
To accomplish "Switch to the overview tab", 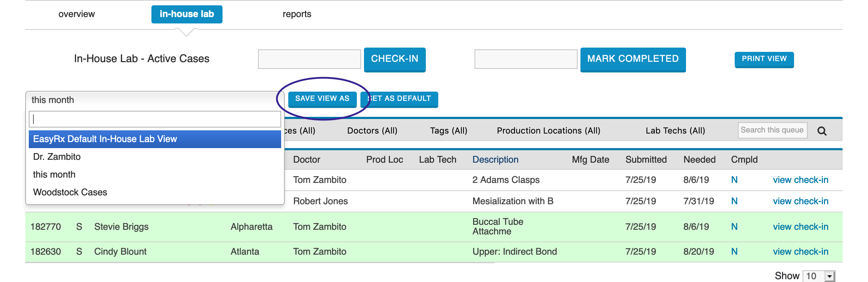I will (76, 14).
